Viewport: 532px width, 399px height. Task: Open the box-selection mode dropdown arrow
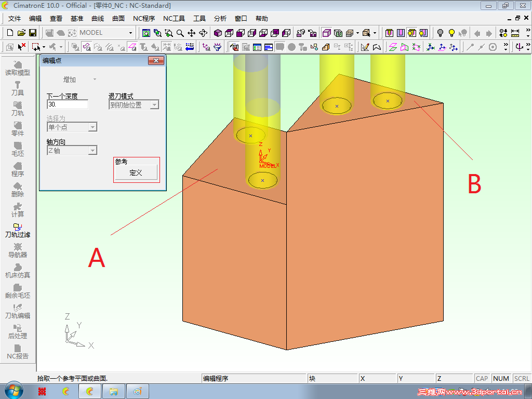[x=44, y=47]
